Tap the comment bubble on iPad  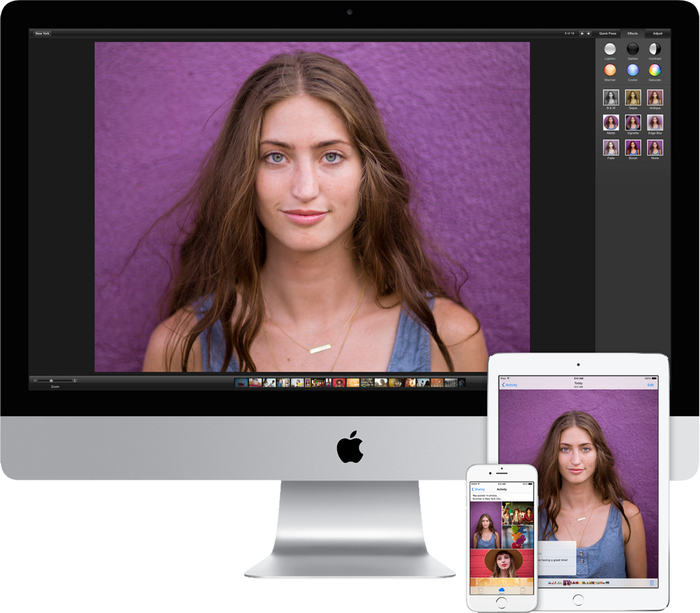pos(557,558)
